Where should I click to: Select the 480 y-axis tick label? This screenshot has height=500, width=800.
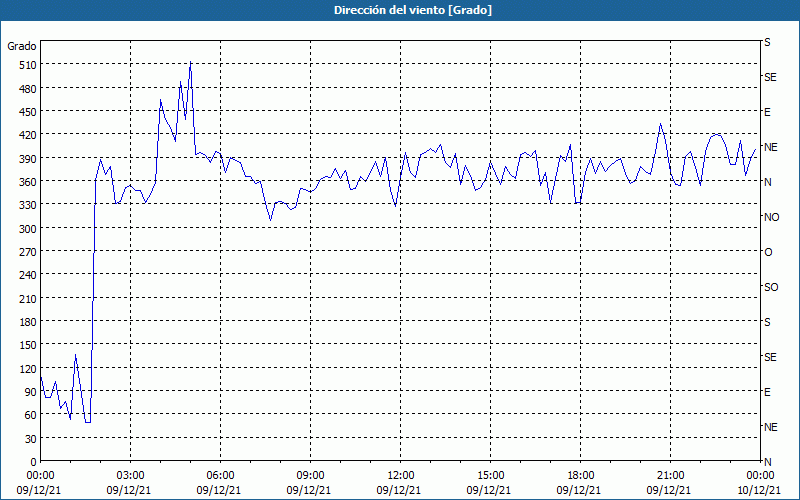28,88
